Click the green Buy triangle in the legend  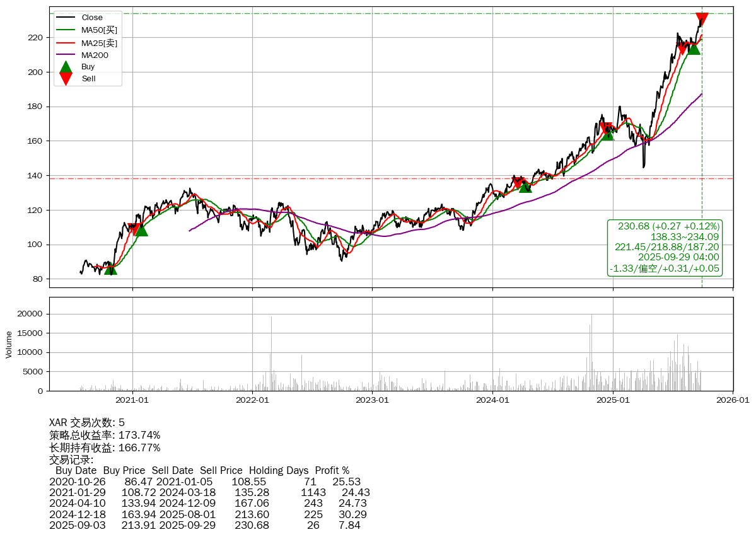tap(66, 67)
